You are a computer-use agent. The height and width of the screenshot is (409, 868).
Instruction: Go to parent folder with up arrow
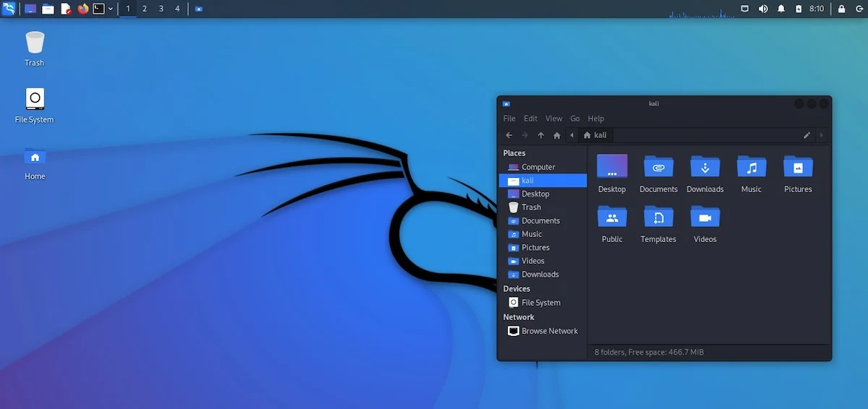[x=541, y=135]
